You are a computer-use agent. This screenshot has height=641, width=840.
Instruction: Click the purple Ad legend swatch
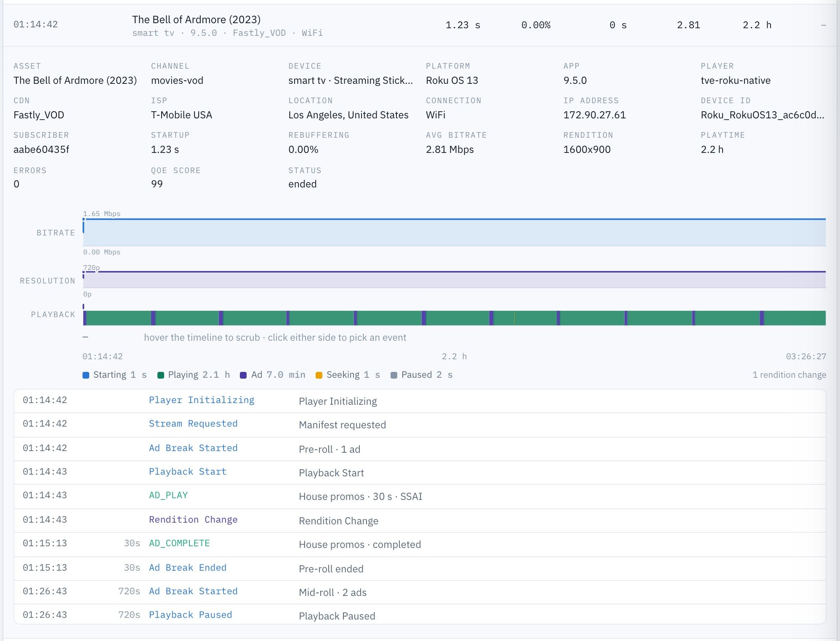coord(243,375)
